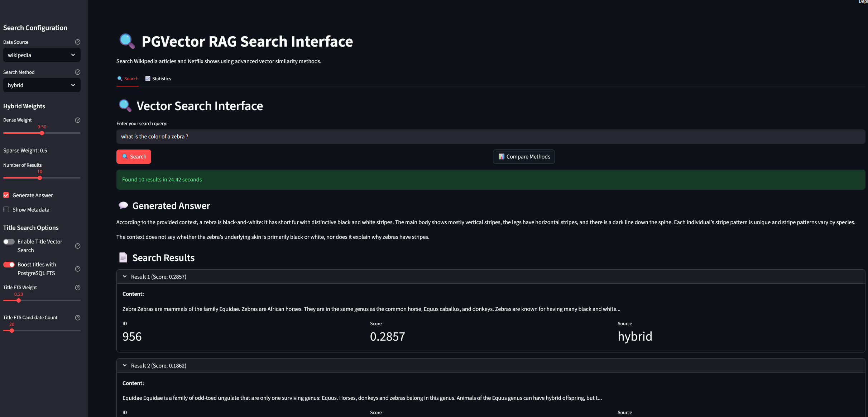Click the Compare Methods button
The width and height of the screenshot is (868, 417).
[524, 157]
